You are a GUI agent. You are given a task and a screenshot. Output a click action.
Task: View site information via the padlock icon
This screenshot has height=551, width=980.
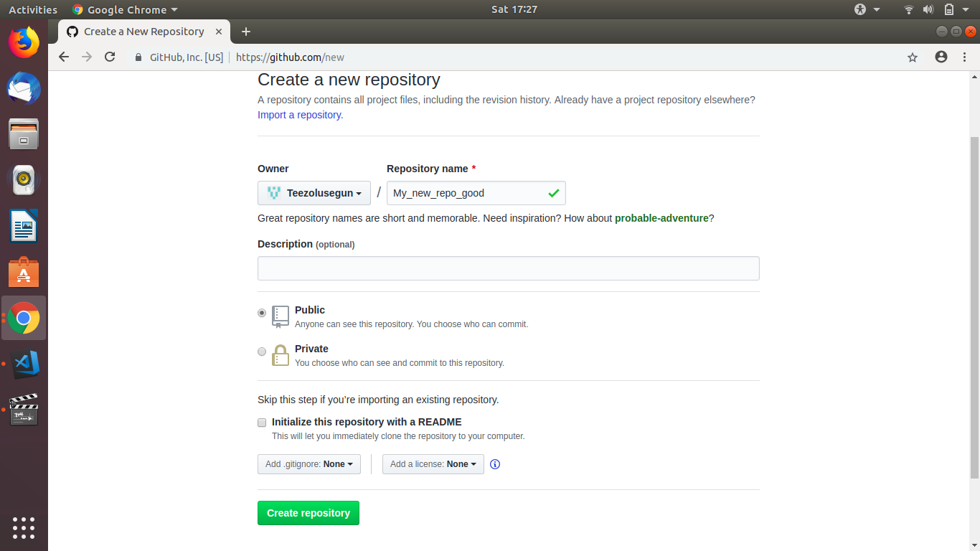(x=138, y=57)
